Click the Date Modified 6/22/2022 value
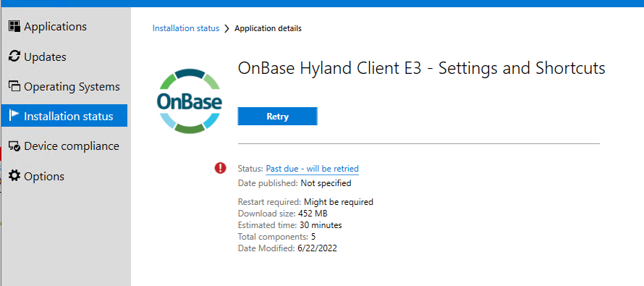 (317, 248)
